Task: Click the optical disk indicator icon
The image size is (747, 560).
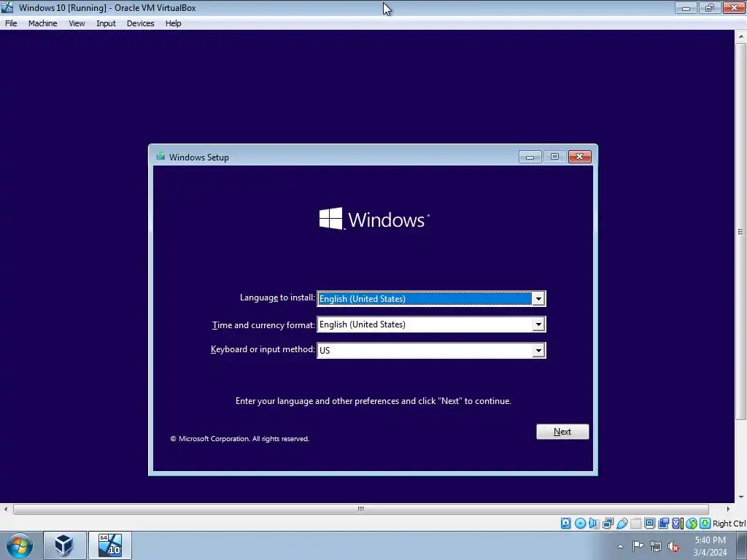Action: point(580,524)
